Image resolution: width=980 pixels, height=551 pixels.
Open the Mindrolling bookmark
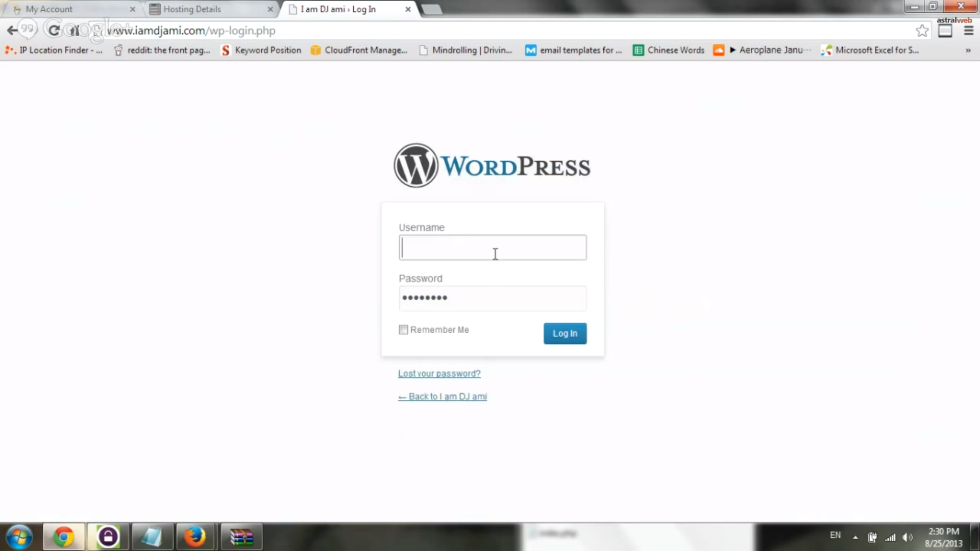(465, 50)
